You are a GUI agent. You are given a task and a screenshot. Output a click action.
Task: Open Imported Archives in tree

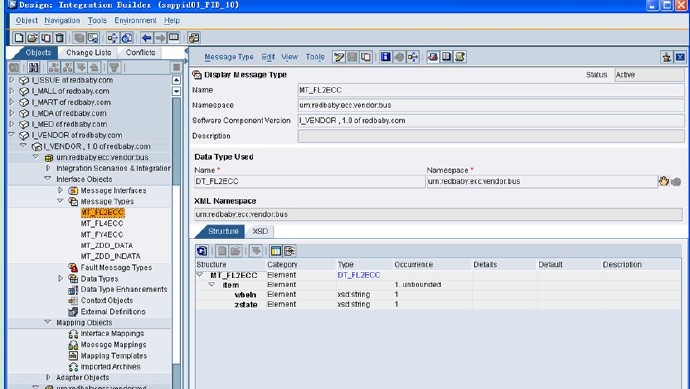pyautogui.click(x=110, y=367)
